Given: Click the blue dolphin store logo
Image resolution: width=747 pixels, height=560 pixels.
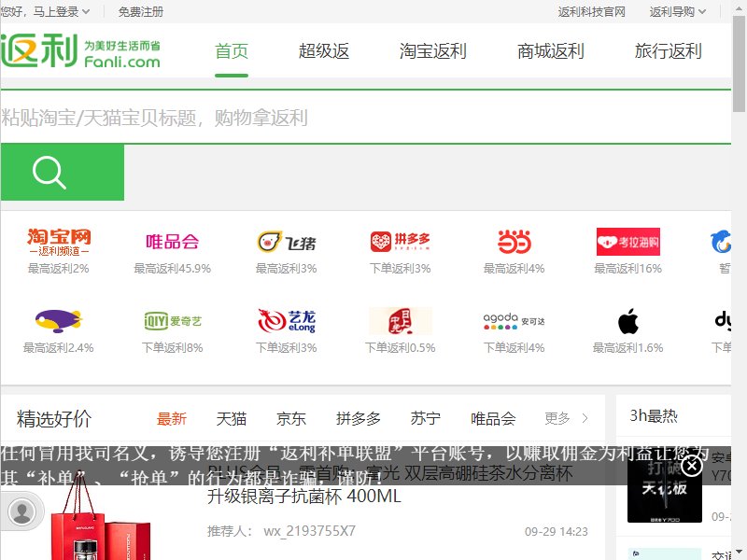Looking at the screenshot, I should pos(721,242).
